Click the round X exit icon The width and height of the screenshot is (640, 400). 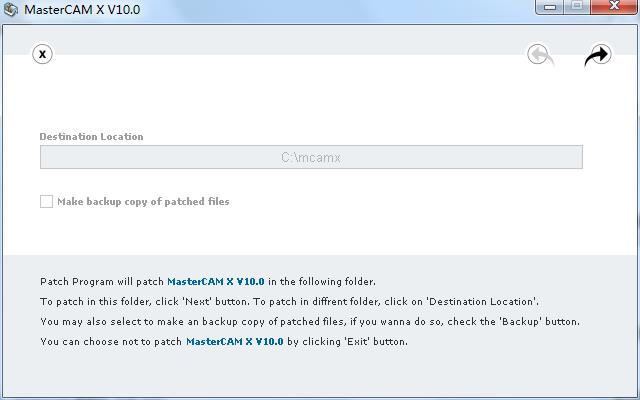[x=42, y=54]
